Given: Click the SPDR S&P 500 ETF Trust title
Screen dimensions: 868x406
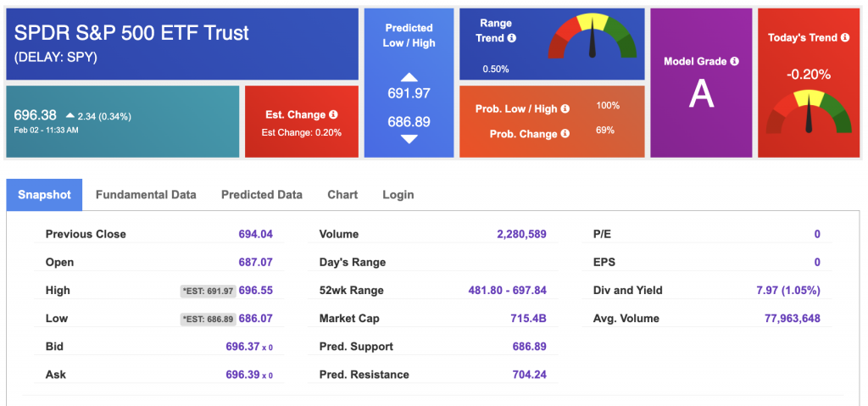Looking at the screenshot, I should (x=132, y=33).
